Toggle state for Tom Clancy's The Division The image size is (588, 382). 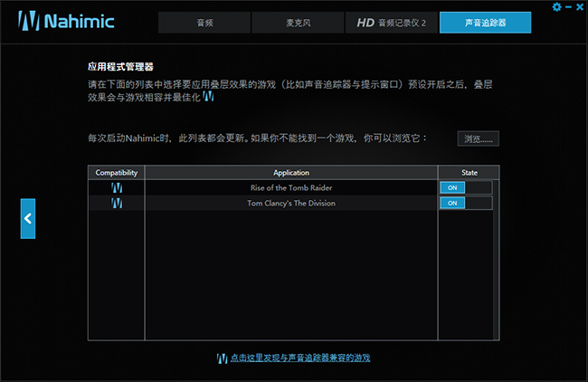[466, 203]
